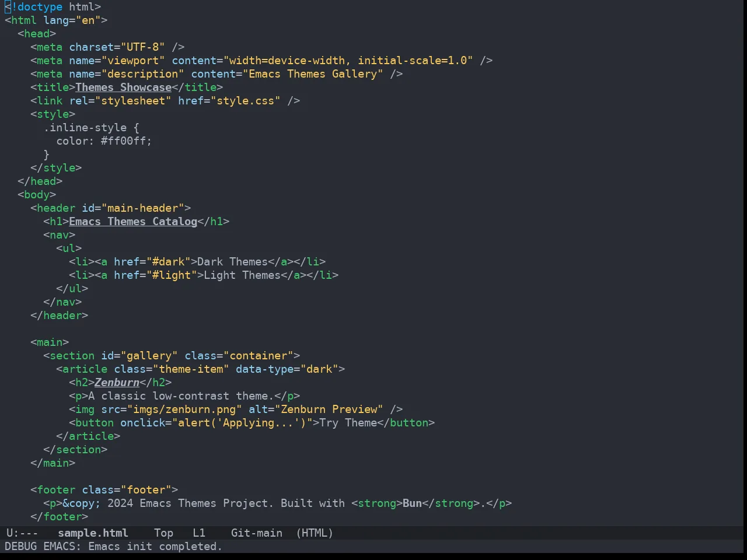Click the 'Zenburn' h2 heading text

117,383
